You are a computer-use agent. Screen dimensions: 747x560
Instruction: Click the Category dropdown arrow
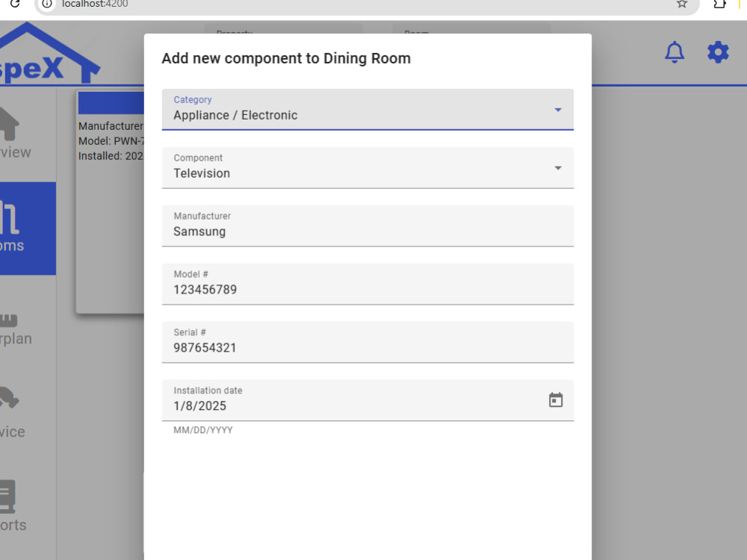[558, 110]
